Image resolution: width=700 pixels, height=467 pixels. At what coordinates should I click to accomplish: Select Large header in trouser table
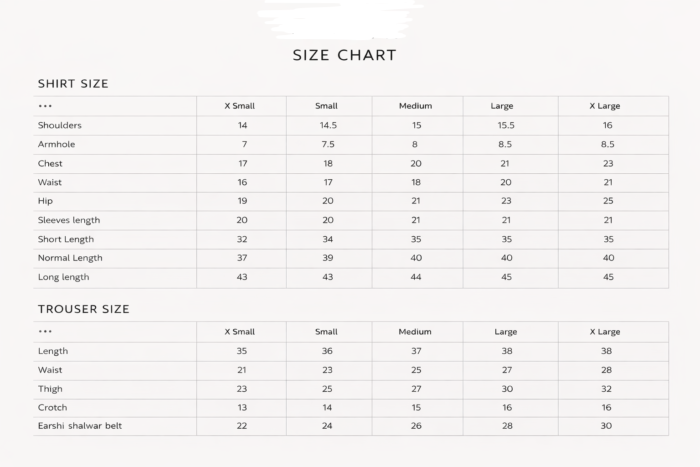tap(505, 332)
